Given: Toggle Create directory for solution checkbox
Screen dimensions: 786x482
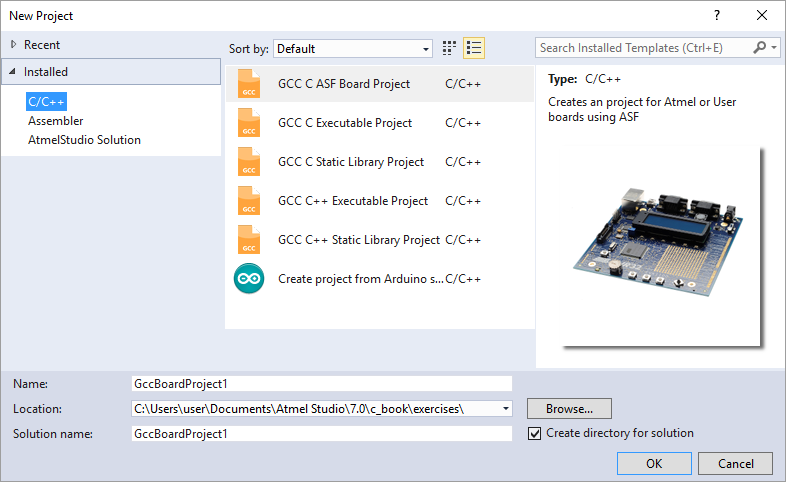Looking at the screenshot, I should (535, 433).
